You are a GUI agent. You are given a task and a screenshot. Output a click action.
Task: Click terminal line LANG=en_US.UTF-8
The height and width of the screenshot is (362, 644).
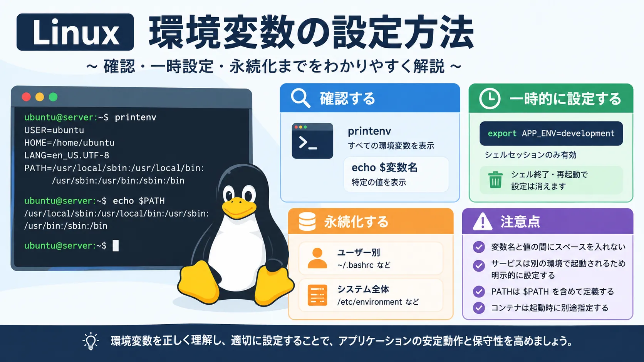(x=67, y=155)
